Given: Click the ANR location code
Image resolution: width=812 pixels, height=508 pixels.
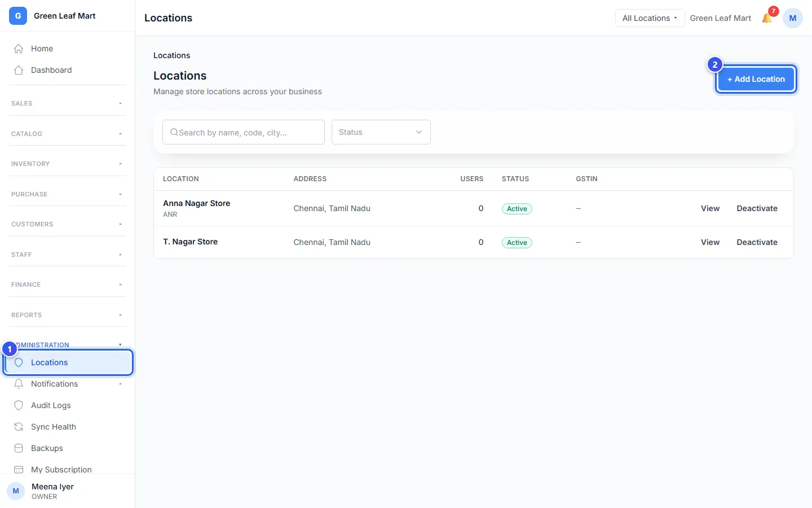Looking at the screenshot, I should click(x=170, y=214).
